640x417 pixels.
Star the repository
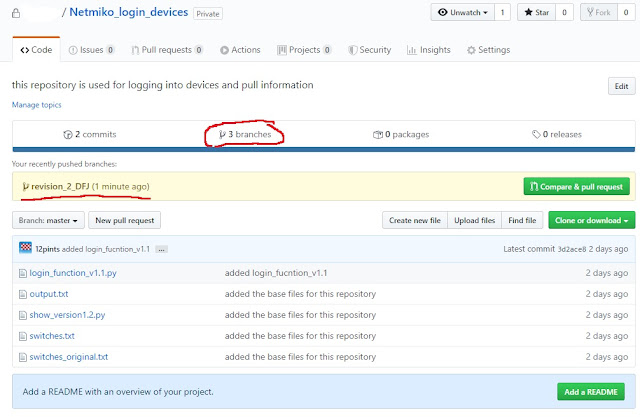tap(536, 12)
